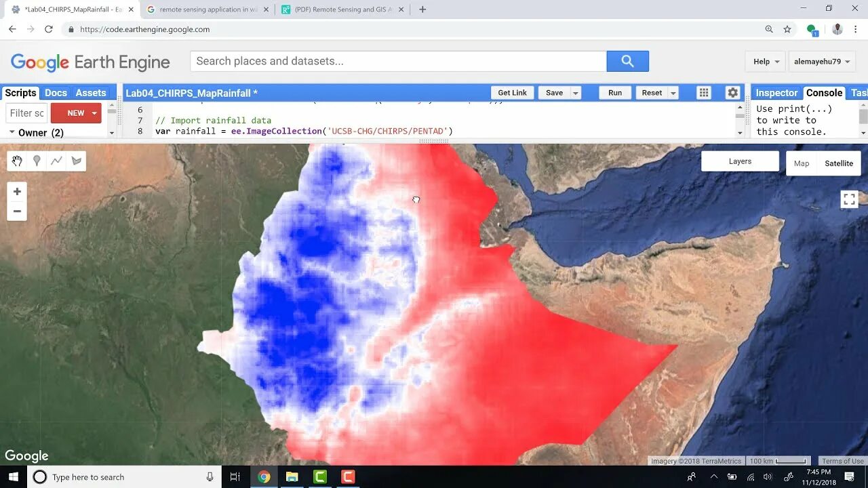868x488 pixels.
Task: Switch to the Assets tab
Action: (x=91, y=93)
